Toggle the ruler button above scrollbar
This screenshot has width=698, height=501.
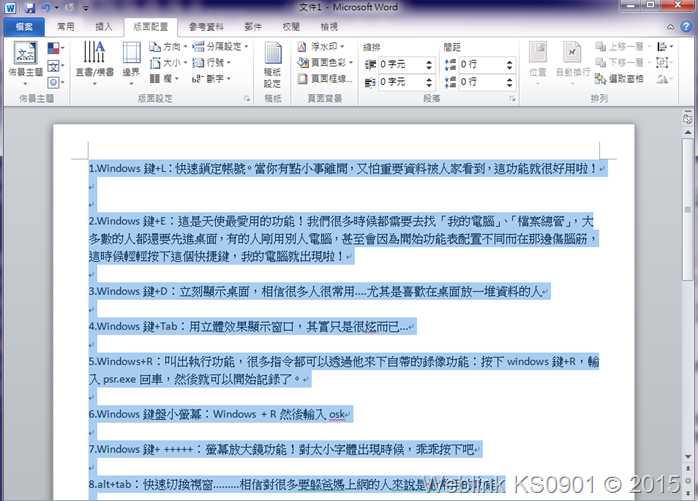coord(688,119)
